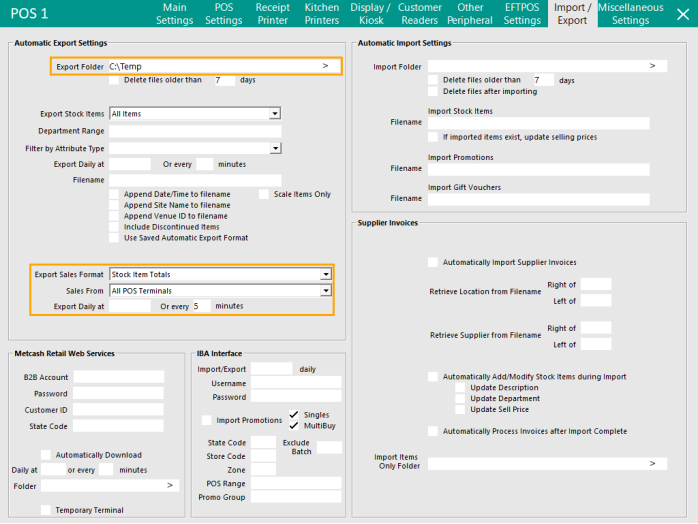
Task: Click the Metcash Folder browse arrow
Action: tap(170, 485)
